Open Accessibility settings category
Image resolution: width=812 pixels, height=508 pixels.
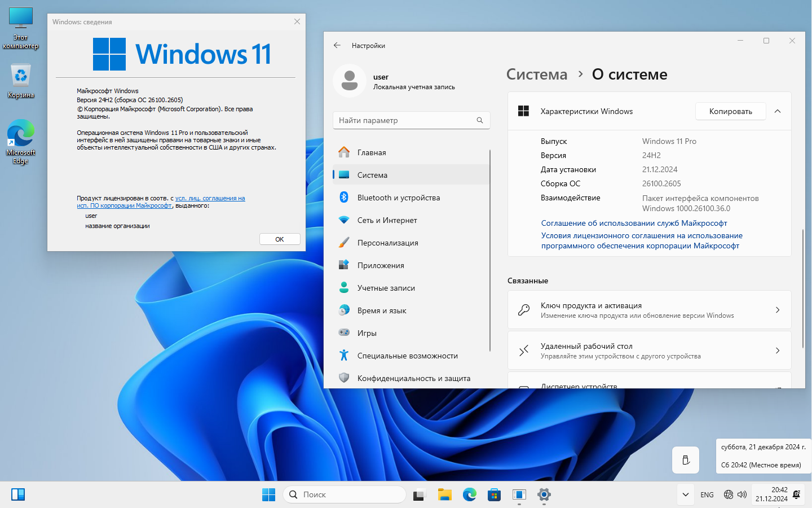pyautogui.click(x=411, y=356)
